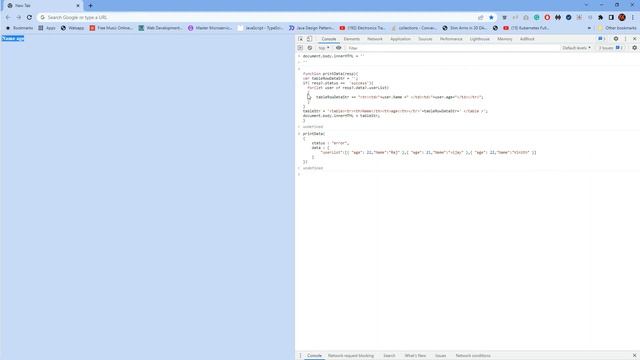
Task: Switch to the Performance tab
Action: tap(451, 39)
